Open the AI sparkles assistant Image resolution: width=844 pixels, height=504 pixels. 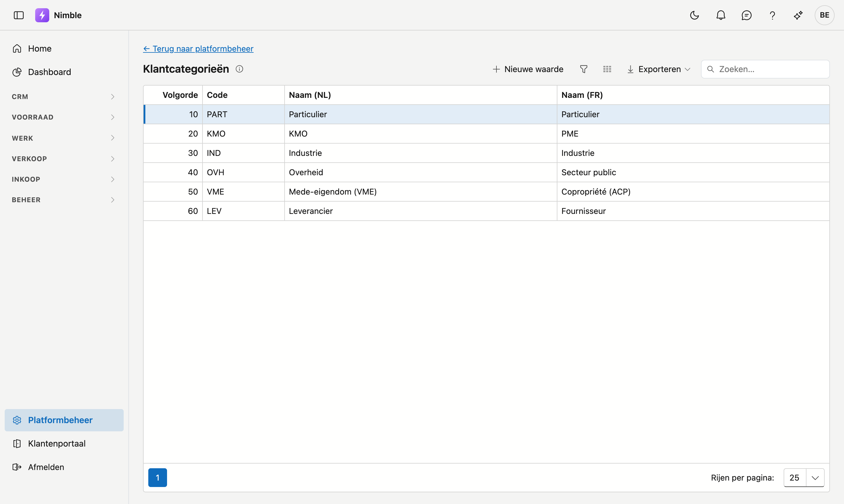click(x=798, y=15)
